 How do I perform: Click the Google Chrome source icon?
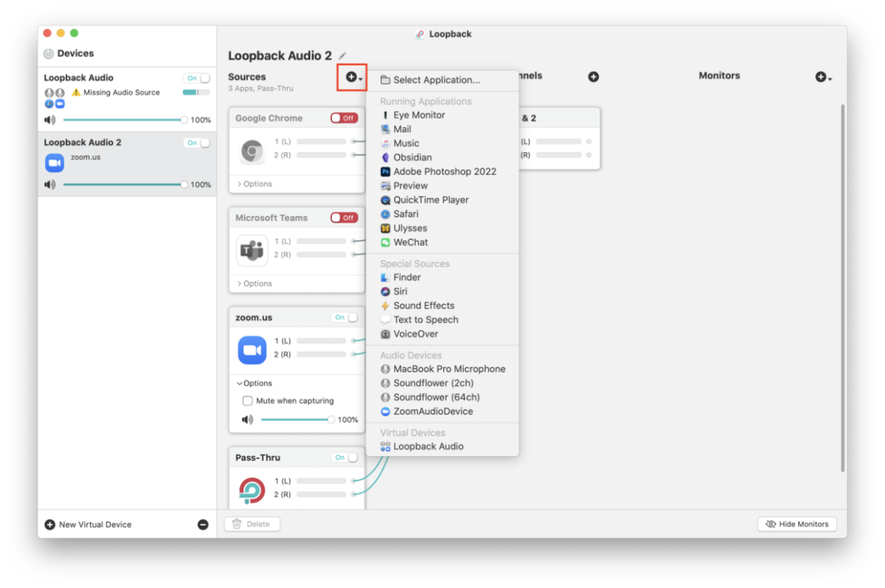(252, 151)
